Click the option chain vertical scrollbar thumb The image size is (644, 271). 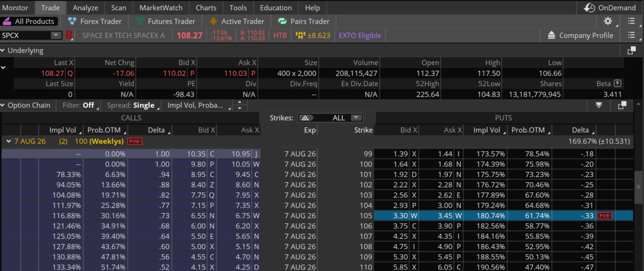[638, 187]
